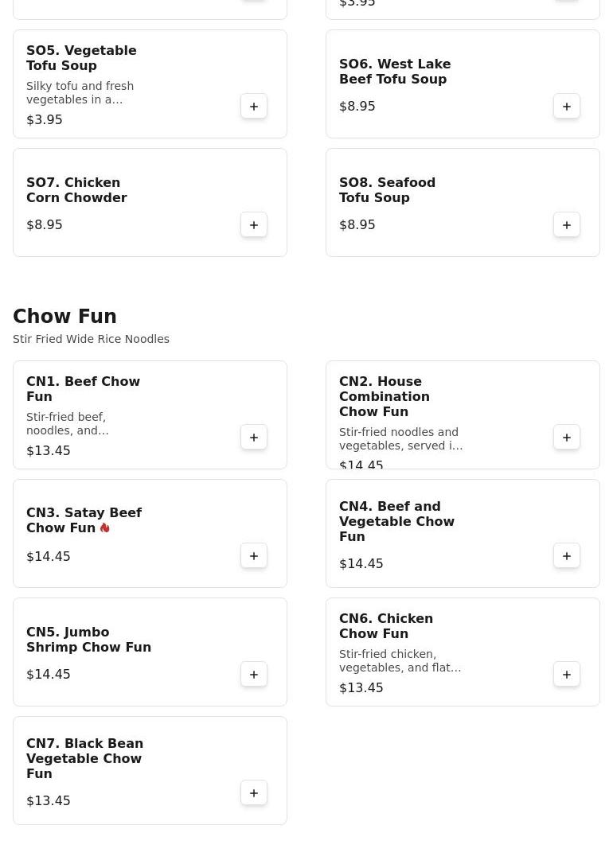
Task: Click the spicy flame icon on CN3
Action: (104, 527)
